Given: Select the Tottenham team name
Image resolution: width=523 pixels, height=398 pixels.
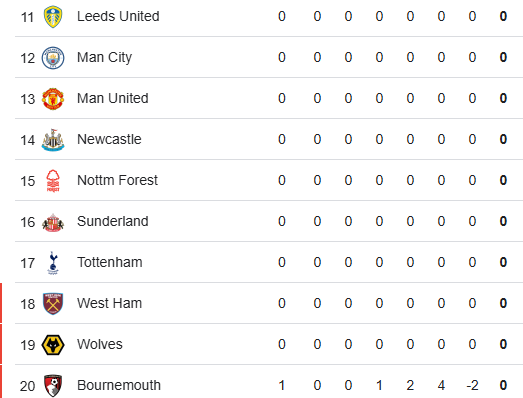Looking at the screenshot, I should (110, 263).
